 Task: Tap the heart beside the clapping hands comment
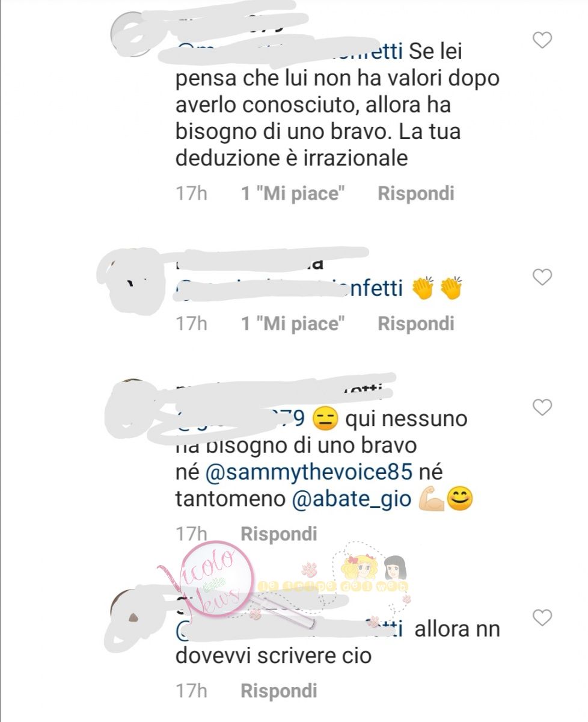(542, 277)
